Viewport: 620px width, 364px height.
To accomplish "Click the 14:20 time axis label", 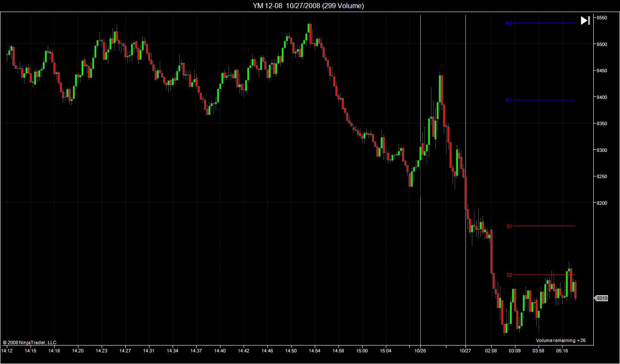I will click(x=78, y=351).
